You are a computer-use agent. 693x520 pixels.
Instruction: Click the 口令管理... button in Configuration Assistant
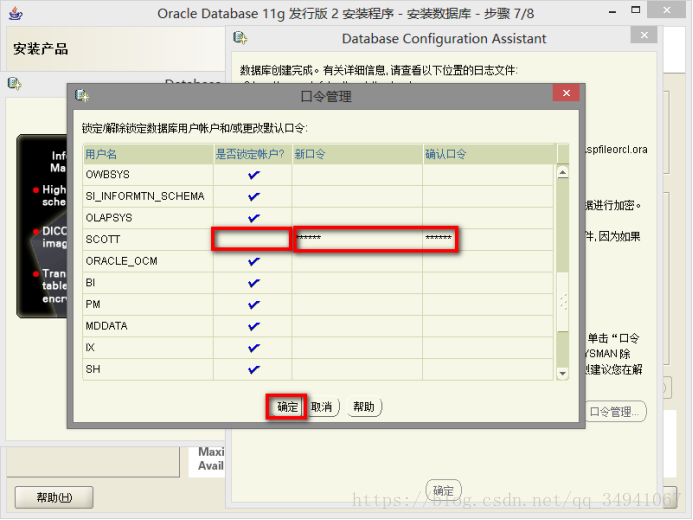click(x=615, y=412)
